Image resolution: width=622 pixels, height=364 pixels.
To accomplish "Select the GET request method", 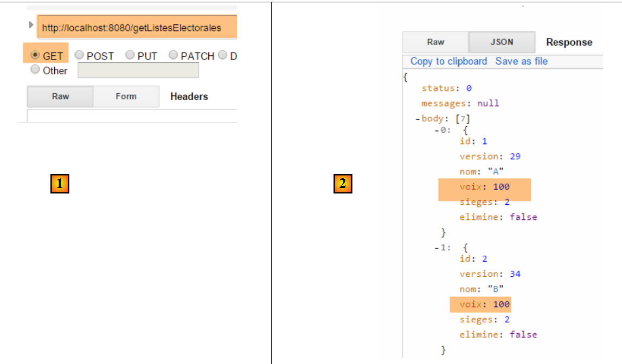I will click(x=36, y=55).
